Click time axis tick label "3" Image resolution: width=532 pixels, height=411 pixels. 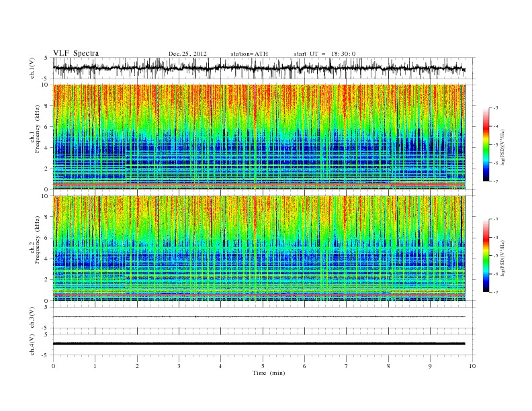[179, 366]
